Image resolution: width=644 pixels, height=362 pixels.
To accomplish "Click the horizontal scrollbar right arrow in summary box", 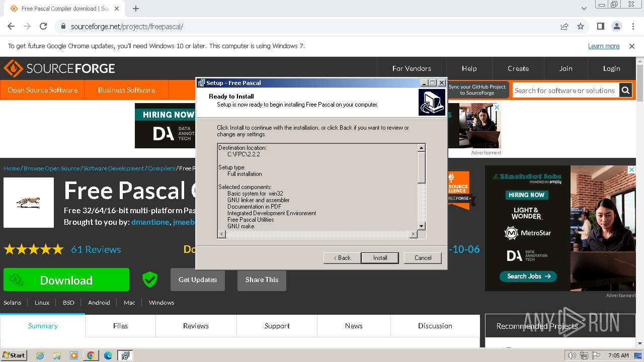I will pos(414,234).
